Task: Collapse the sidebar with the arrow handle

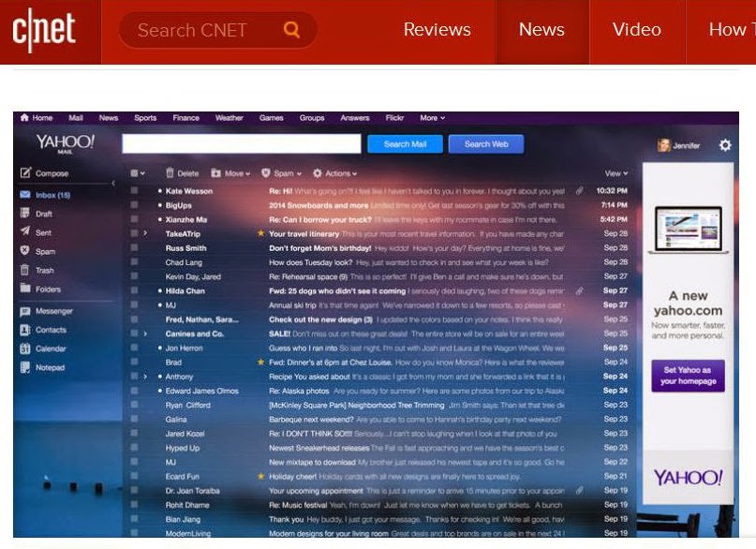Action: click(113, 184)
